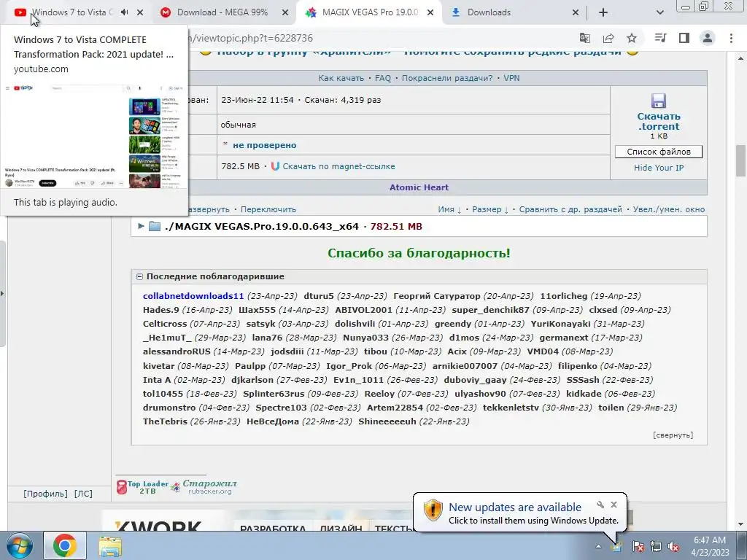Click the address bar URL
This screenshot has height=560, width=747.
click(x=252, y=38)
